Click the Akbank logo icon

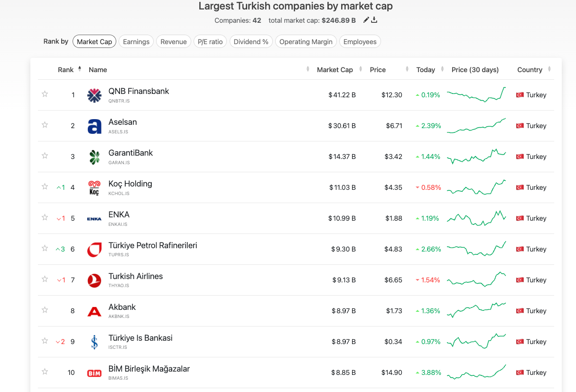[x=94, y=311]
